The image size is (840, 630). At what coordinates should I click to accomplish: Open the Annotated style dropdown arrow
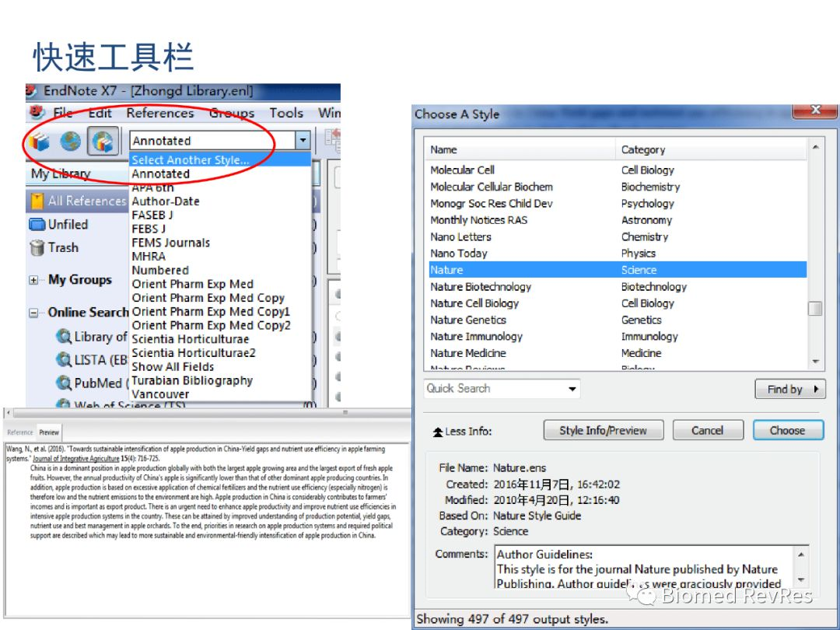point(303,141)
